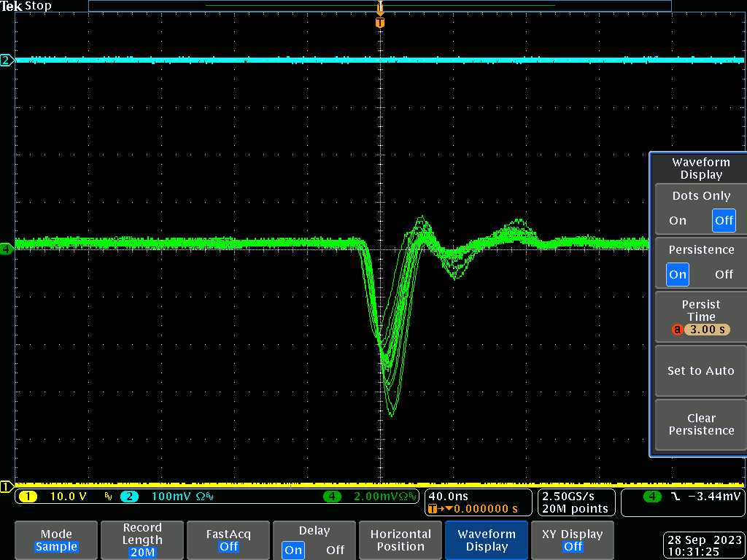Open the Record Length 20M menu
The image size is (747, 560).
(142, 540)
